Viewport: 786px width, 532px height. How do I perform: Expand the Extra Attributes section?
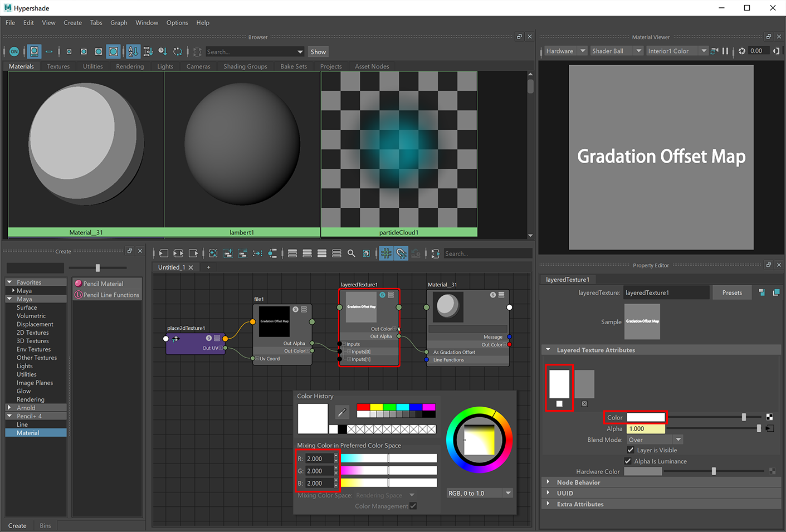point(548,504)
